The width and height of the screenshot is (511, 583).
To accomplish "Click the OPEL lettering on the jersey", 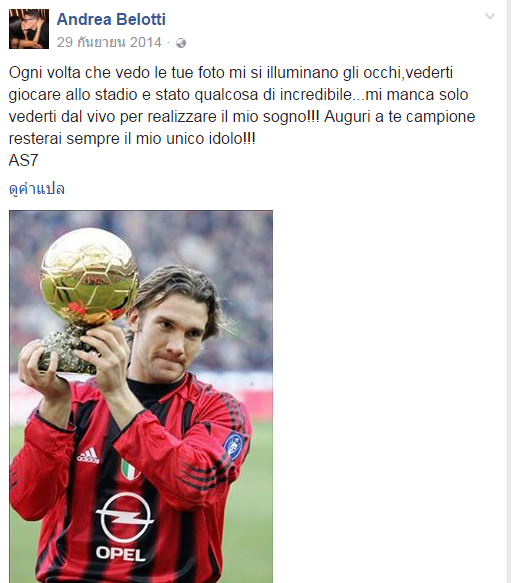I will [120, 554].
